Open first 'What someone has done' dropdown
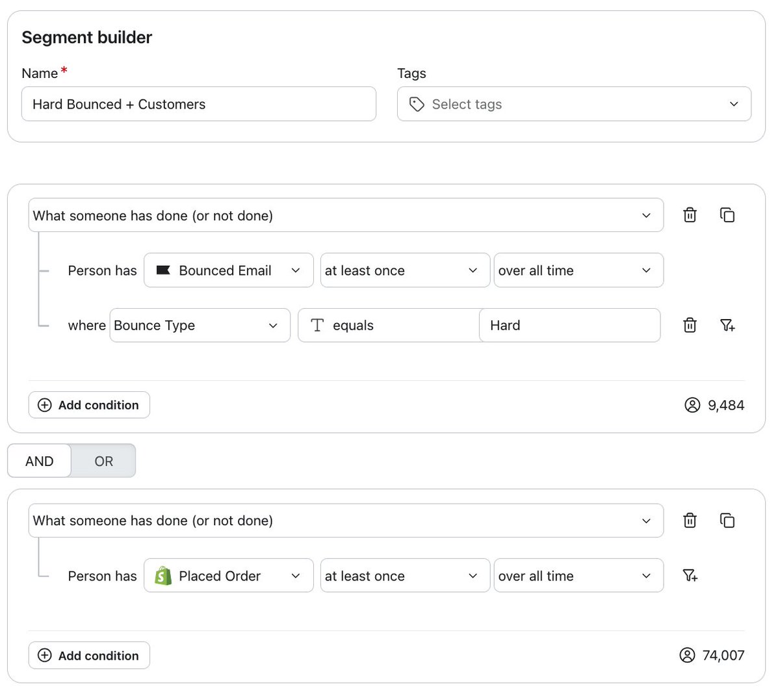This screenshot has height=700, width=780. 346,215
